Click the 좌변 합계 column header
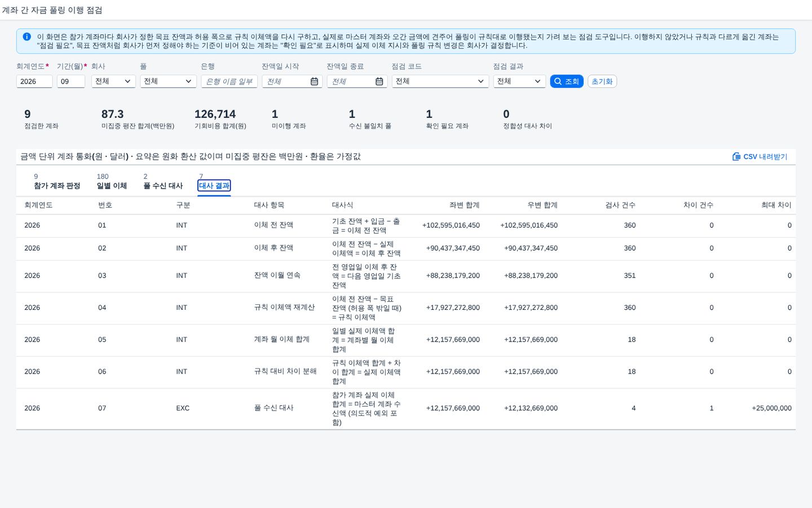The height and width of the screenshot is (508, 812). pyautogui.click(x=465, y=205)
